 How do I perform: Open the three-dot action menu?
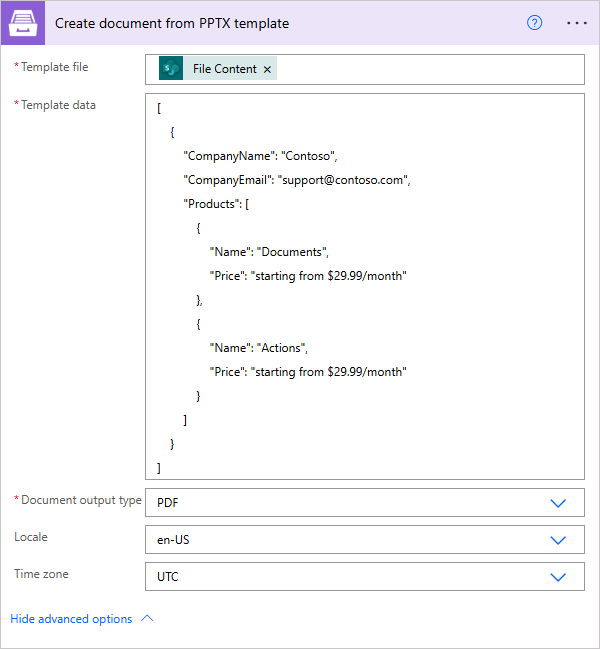tap(576, 23)
